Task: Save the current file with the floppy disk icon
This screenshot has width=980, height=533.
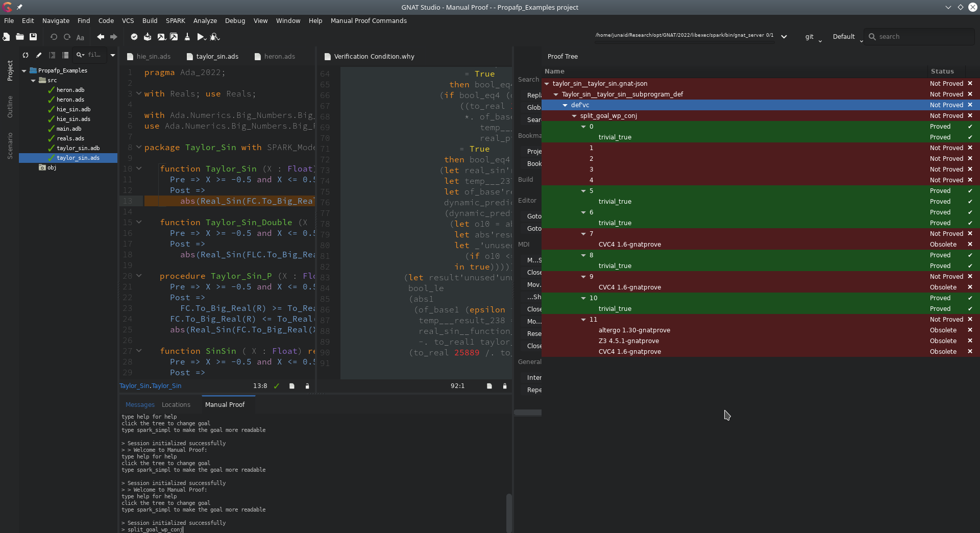Action: click(33, 37)
